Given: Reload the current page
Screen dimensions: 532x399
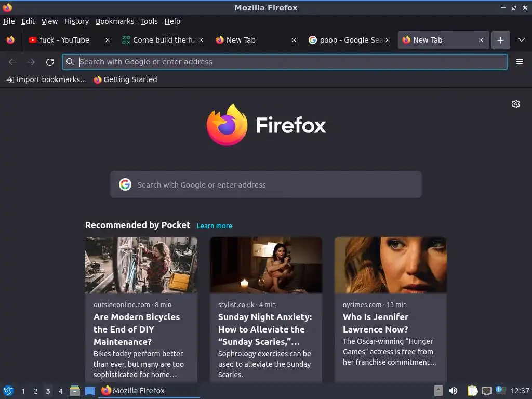Looking at the screenshot, I should (x=50, y=62).
